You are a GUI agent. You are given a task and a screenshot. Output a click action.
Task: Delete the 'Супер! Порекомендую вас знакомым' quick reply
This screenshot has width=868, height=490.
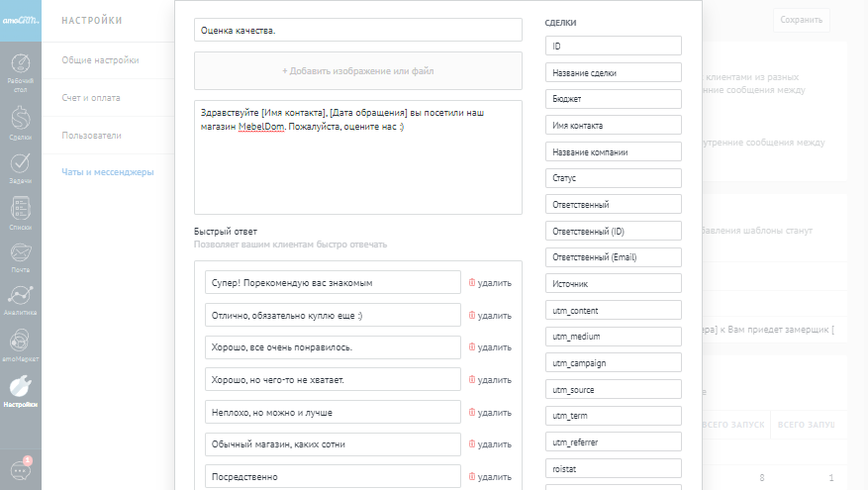coord(489,283)
